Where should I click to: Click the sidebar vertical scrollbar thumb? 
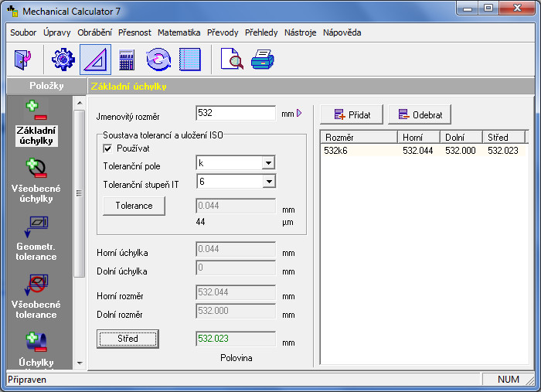coord(80,193)
